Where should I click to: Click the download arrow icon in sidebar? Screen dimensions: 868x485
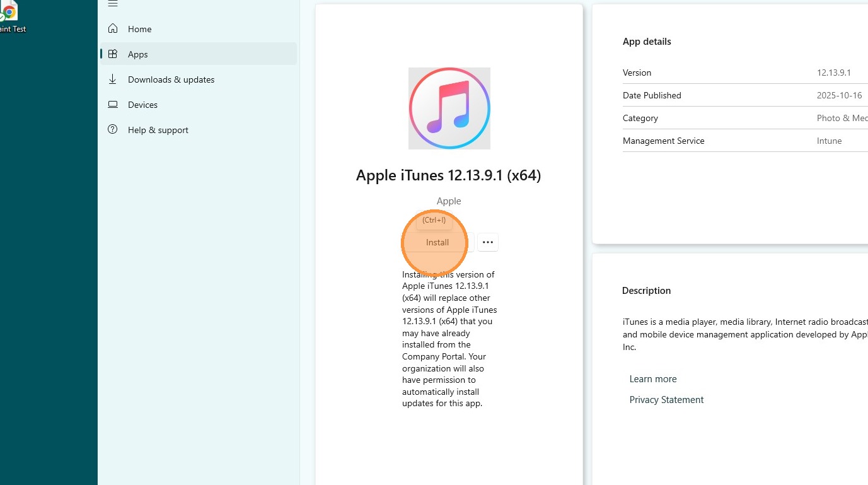click(x=113, y=79)
